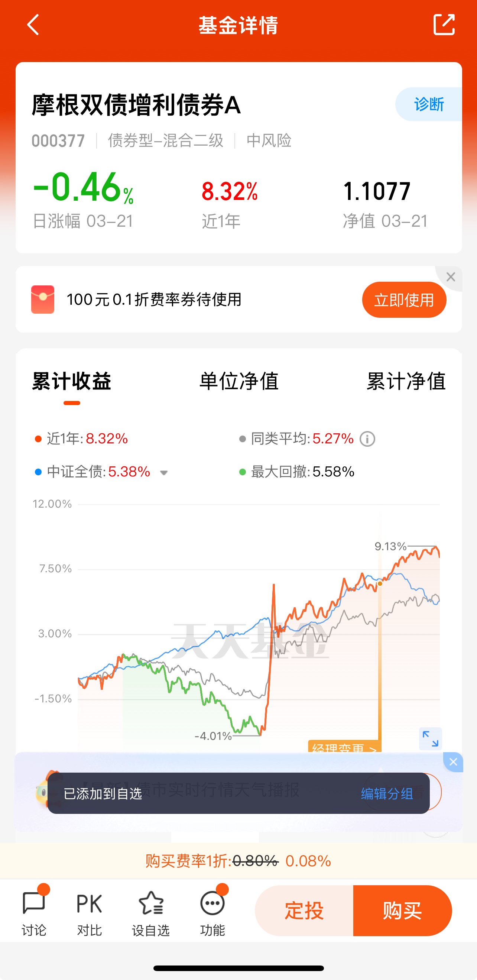Tap the 购买 button
Image resolution: width=477 pixels, height=980 pixels.
[x=402, y=911]
